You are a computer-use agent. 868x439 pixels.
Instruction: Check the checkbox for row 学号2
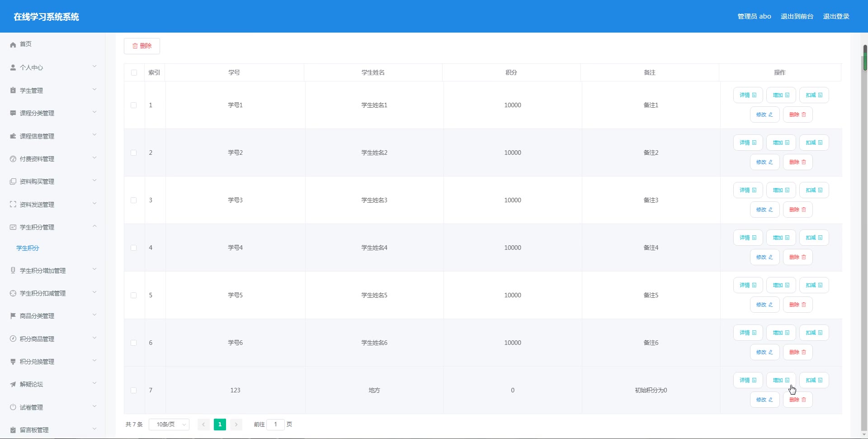[133, 153]
